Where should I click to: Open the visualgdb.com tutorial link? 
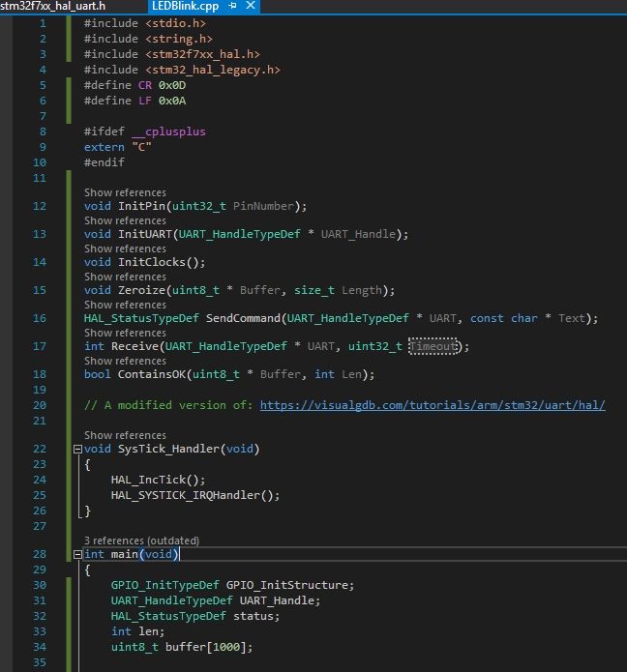[433, 405]
